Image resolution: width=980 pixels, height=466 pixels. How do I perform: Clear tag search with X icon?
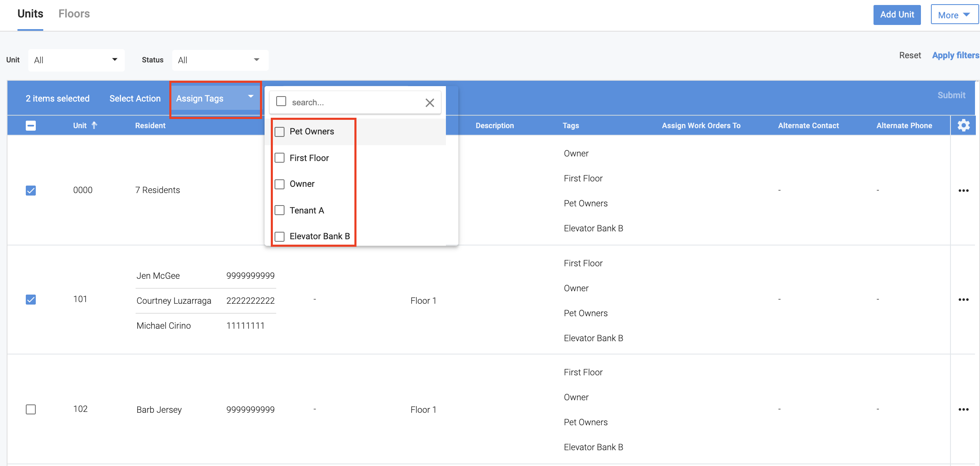coord(430,102)
